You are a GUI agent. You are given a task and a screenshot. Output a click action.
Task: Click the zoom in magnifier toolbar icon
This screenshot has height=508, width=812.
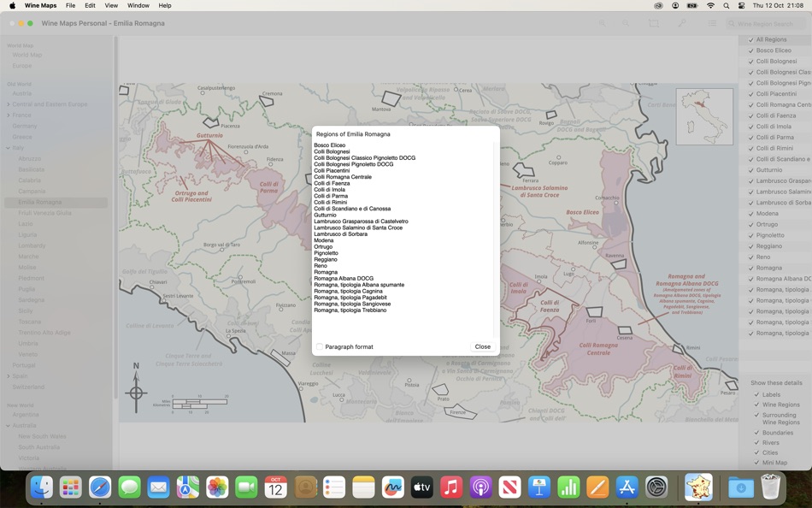pyautogui.click(x=603, y=23)
